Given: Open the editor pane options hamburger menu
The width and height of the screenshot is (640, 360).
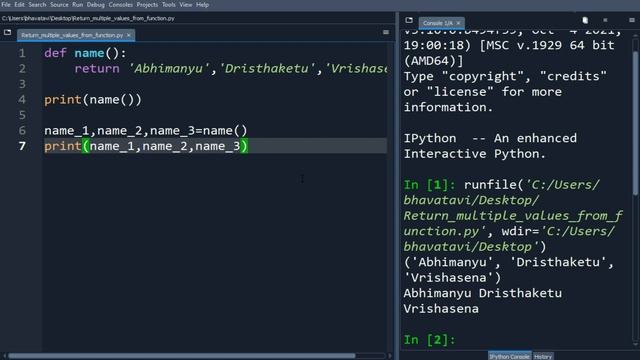Looking at the screenshot, I should pyautogui.click(x=386, y=32).
